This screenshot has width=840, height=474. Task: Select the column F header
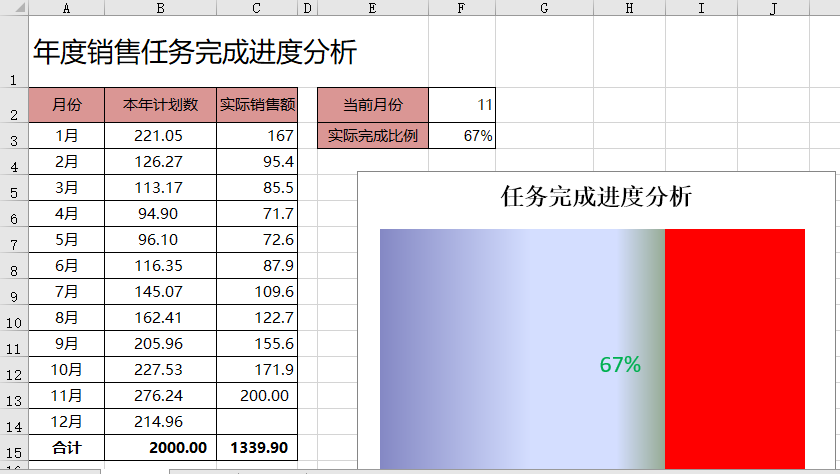pos(461,8)
